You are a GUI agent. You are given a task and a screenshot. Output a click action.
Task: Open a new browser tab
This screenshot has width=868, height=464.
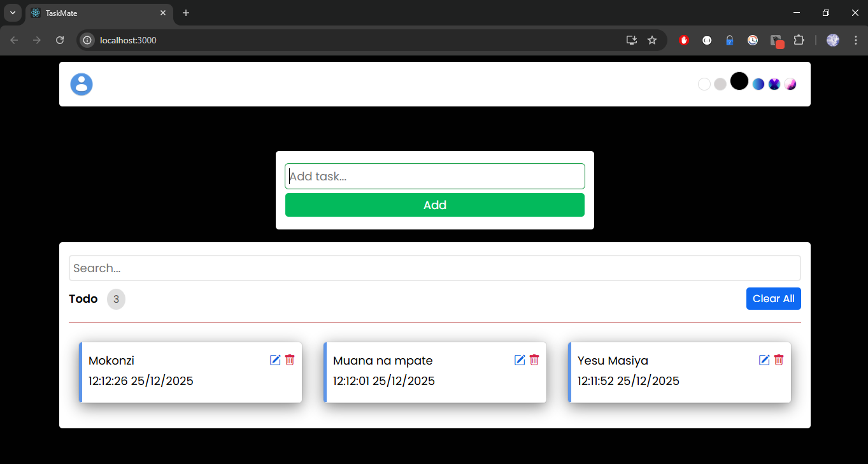pos(186,13)
